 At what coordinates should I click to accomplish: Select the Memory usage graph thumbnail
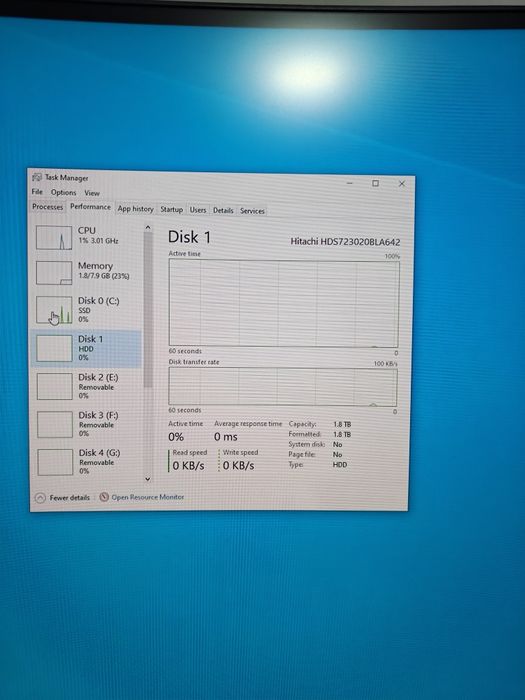[54, 273]
